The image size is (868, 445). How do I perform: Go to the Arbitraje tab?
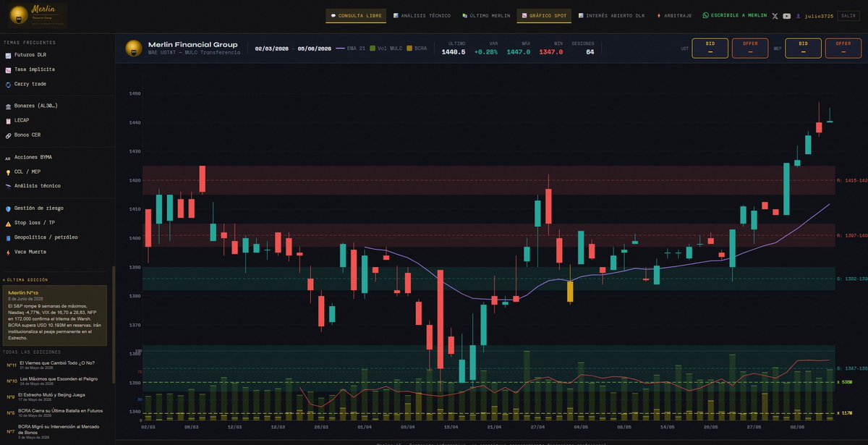tap(674, 15)
